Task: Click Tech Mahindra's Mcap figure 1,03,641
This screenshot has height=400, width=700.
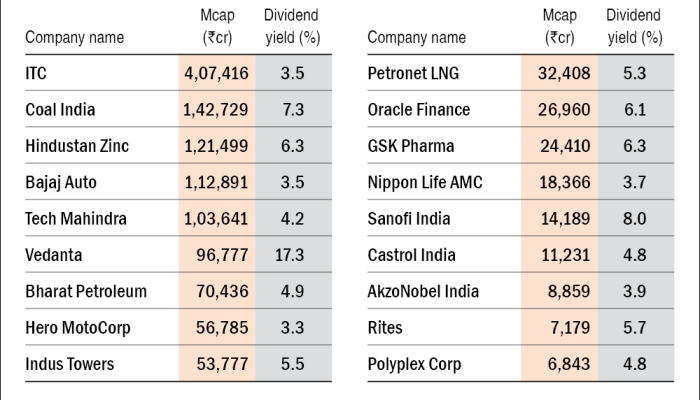Action: [x=216, y=218]
